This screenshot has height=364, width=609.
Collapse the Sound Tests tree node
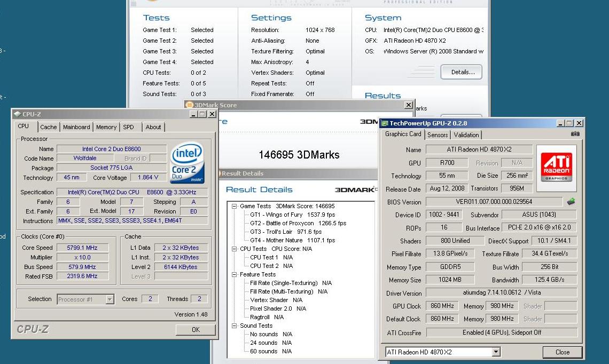[234, 326]
